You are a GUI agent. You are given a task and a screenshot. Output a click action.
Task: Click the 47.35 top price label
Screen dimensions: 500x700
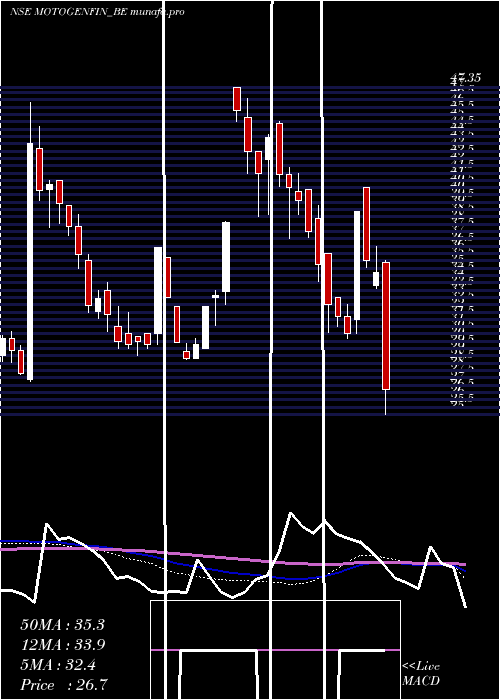(466, 78)
